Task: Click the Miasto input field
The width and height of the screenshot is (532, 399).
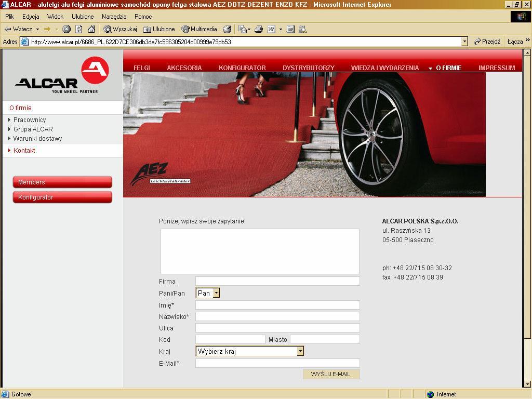Action: (x=325, y=339)
